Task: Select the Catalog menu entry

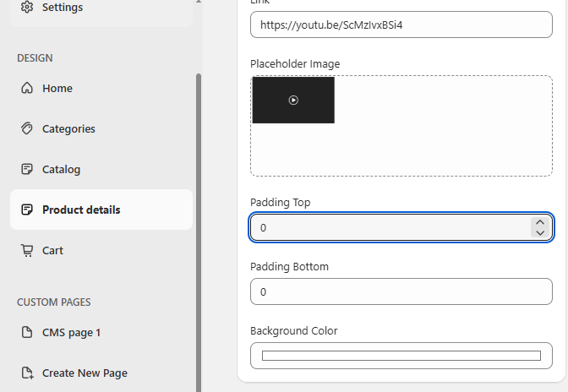Action: click(x=101, y=169)
